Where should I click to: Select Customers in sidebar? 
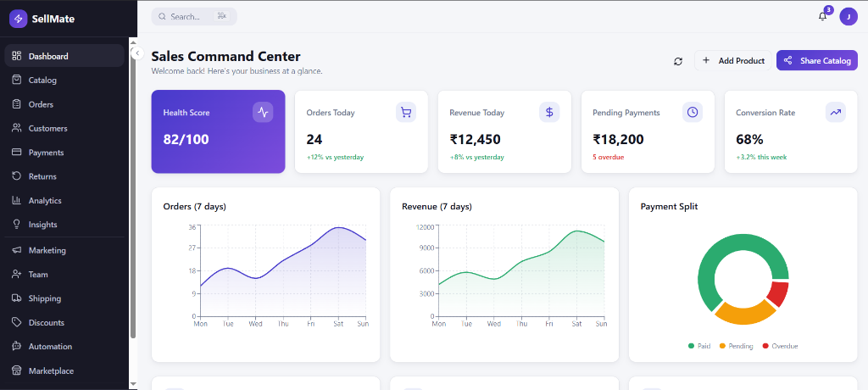click(64, 128)
